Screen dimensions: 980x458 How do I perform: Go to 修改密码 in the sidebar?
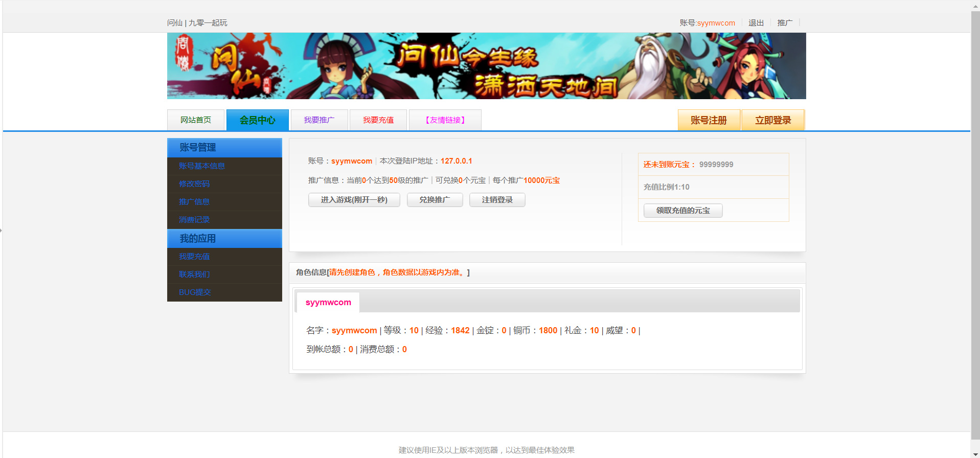(x=194, y=184)
